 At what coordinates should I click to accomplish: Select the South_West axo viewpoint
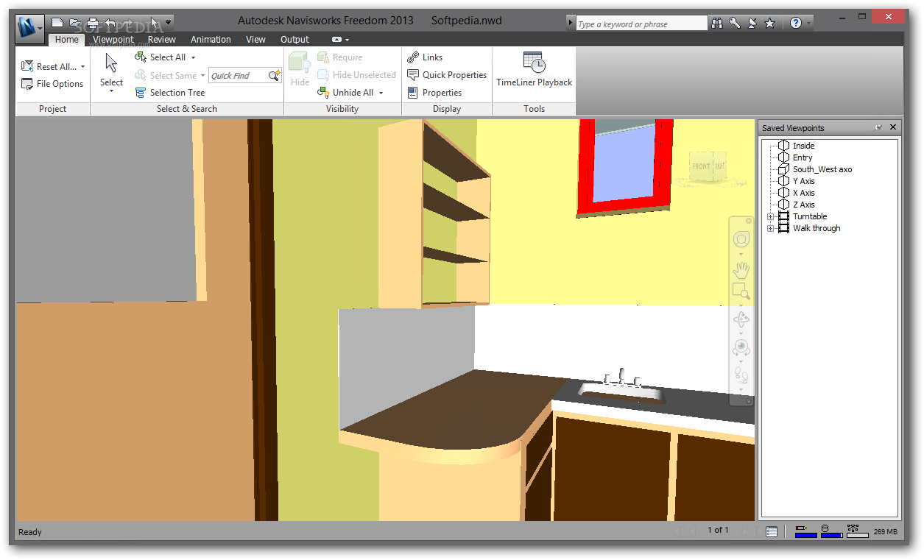[x=815, y=169]
